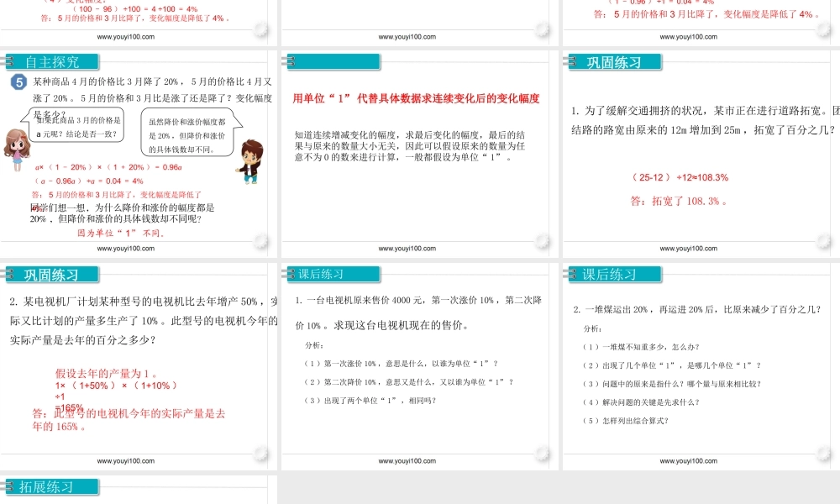
Task: Click the list icon beside 拓展练习 header
Action: (9, 487)
